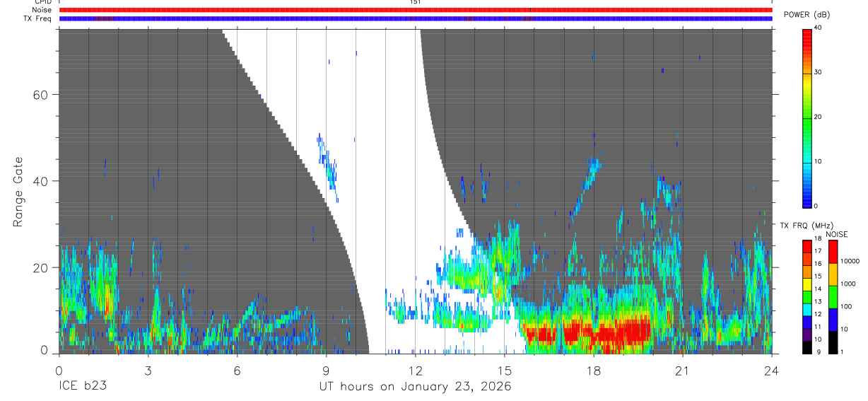Click the 18 label on TX FRQ scale
Screen dimensions: 868x401
click(x=817, y=239)
